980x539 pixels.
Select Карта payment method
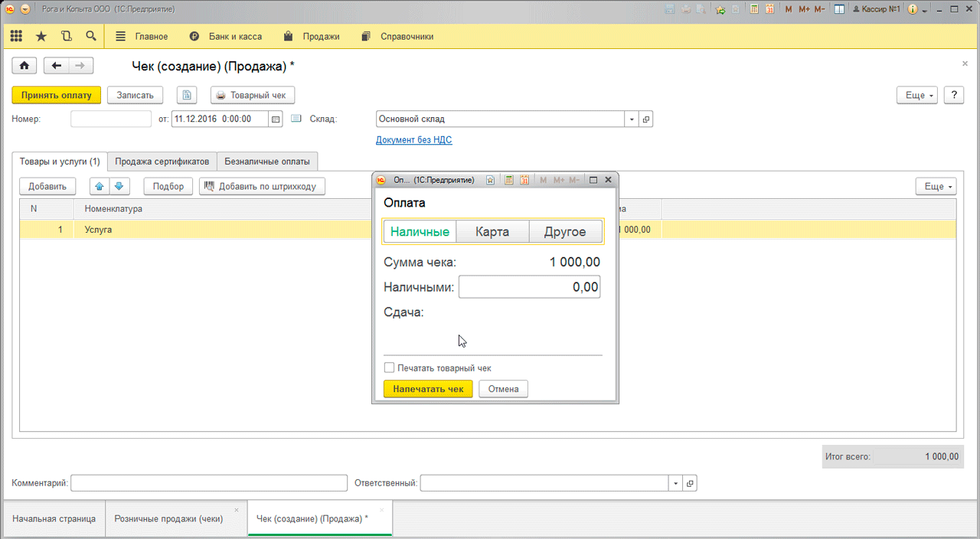pos(492,232)
